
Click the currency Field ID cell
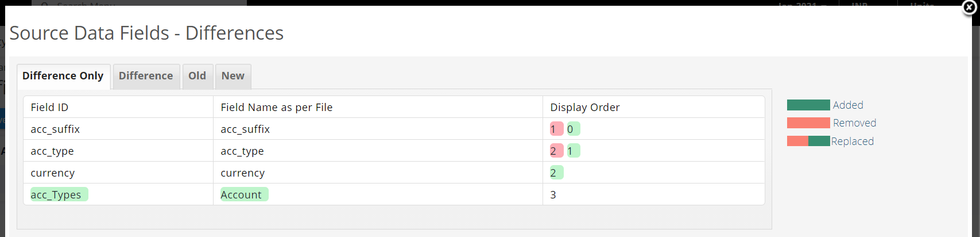pyautogui.click(x=118, y=173)
